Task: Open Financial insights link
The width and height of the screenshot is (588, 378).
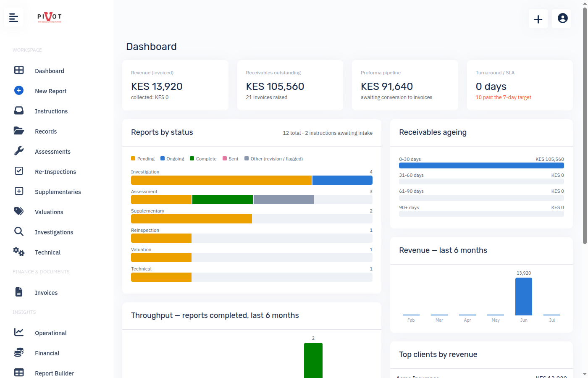Action: [x=47, y=353]
